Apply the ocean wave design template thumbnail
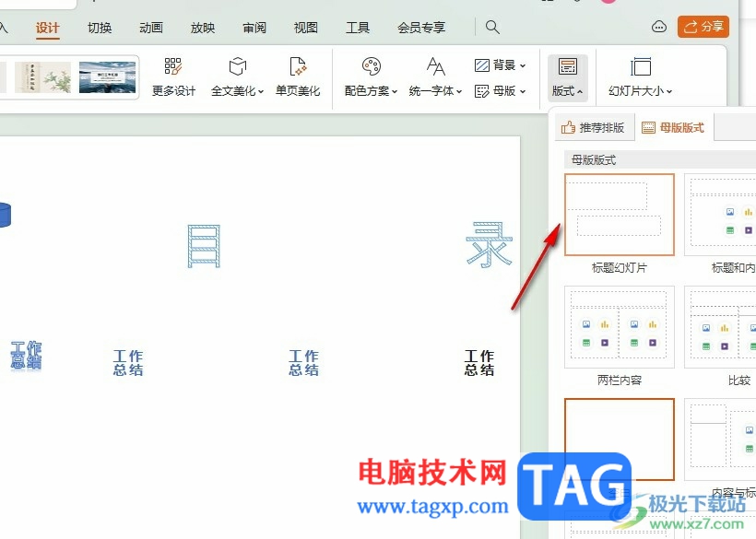 107,77
